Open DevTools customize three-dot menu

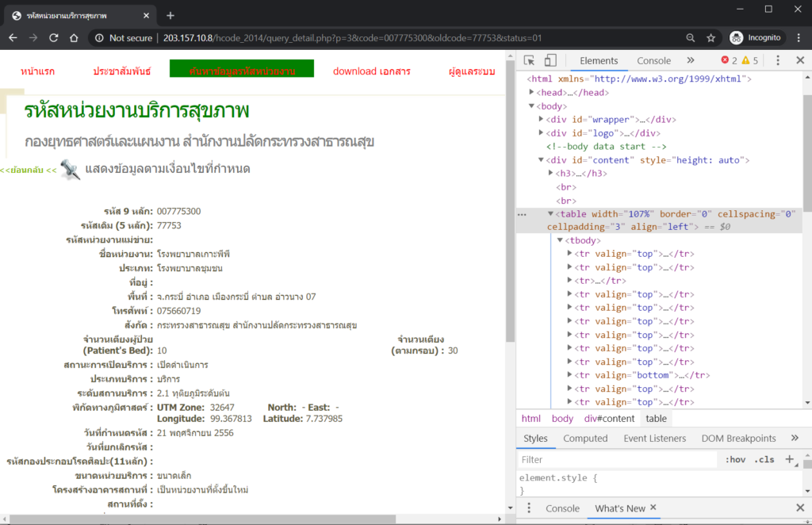tap(778, 61)
